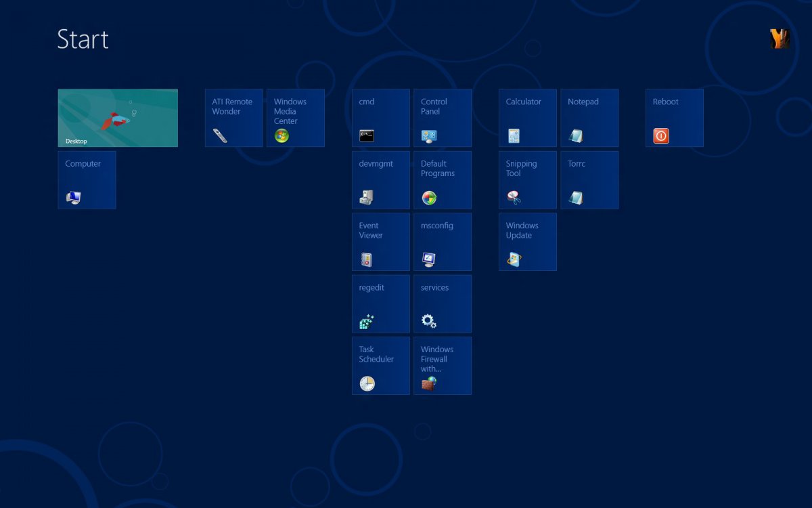
Task: Launch the cmd command prompt tile
Action: 380,118
